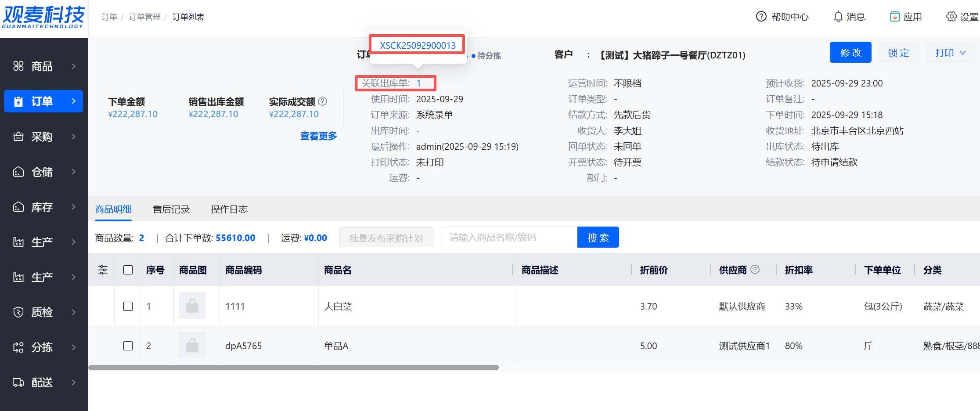The image size is (980, 411).
Task: Click the 质检 shield icon in sidebar
Action: point(18,312)
